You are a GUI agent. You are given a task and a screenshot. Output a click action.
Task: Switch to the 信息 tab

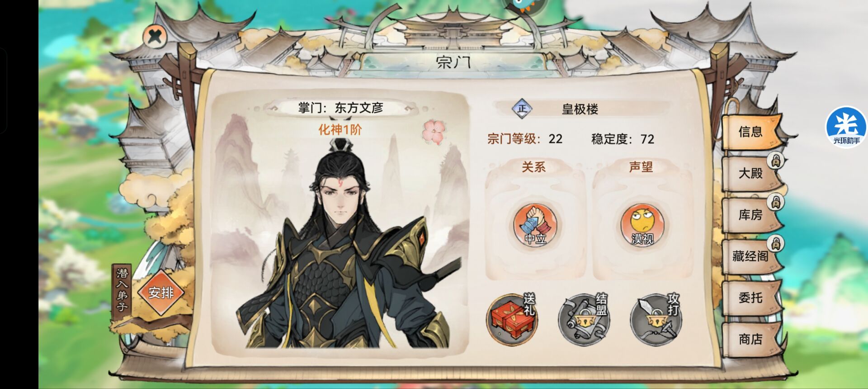(x=750, y=132)
